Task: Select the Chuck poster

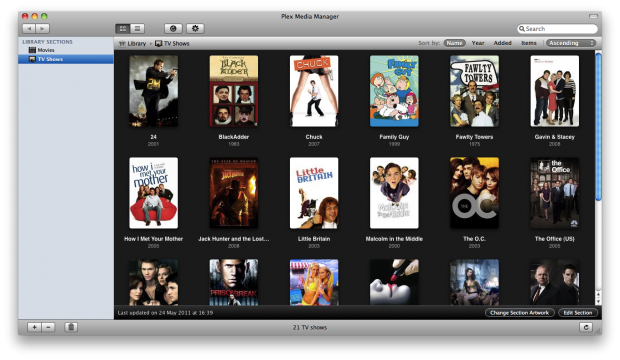Action: pyautogui.click(x=314, y=91)
